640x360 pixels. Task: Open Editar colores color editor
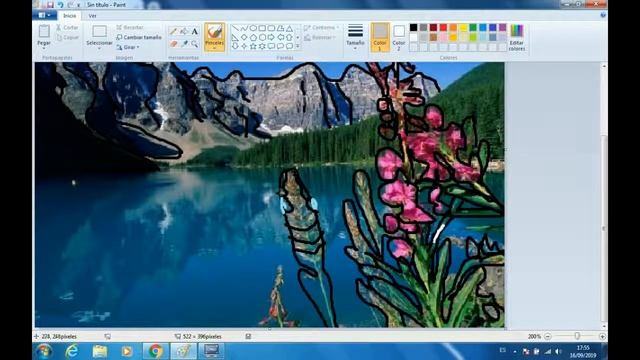(x=517, y=37)
